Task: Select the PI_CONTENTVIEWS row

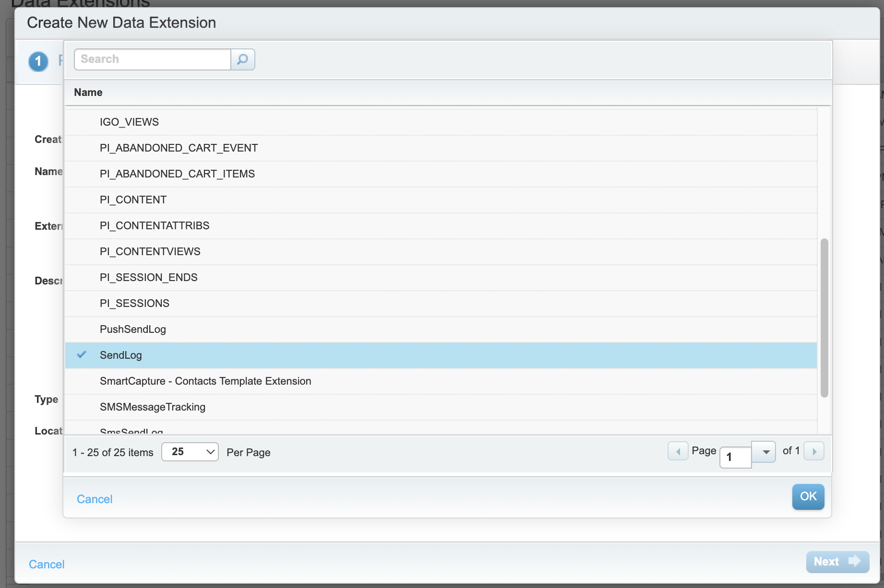Action: [x=441, y=252]
